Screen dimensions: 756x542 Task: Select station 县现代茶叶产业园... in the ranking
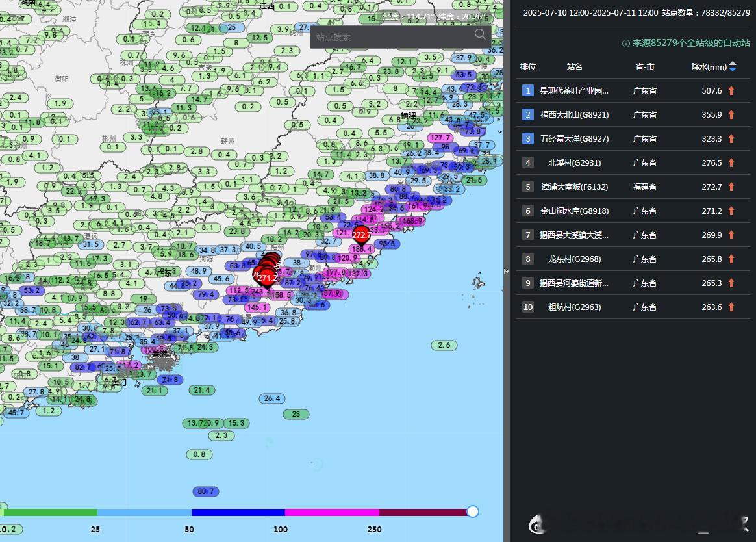(573, 91)
